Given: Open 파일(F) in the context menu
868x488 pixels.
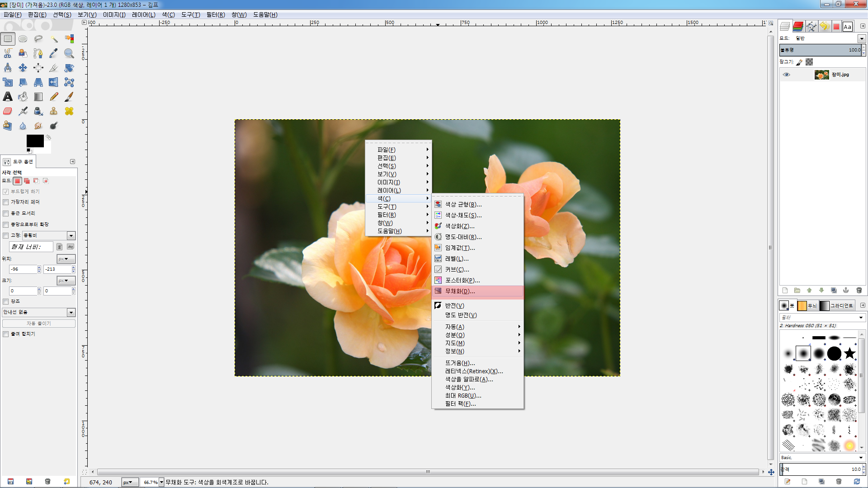Looking at the screenshot, I should point(398,150).
